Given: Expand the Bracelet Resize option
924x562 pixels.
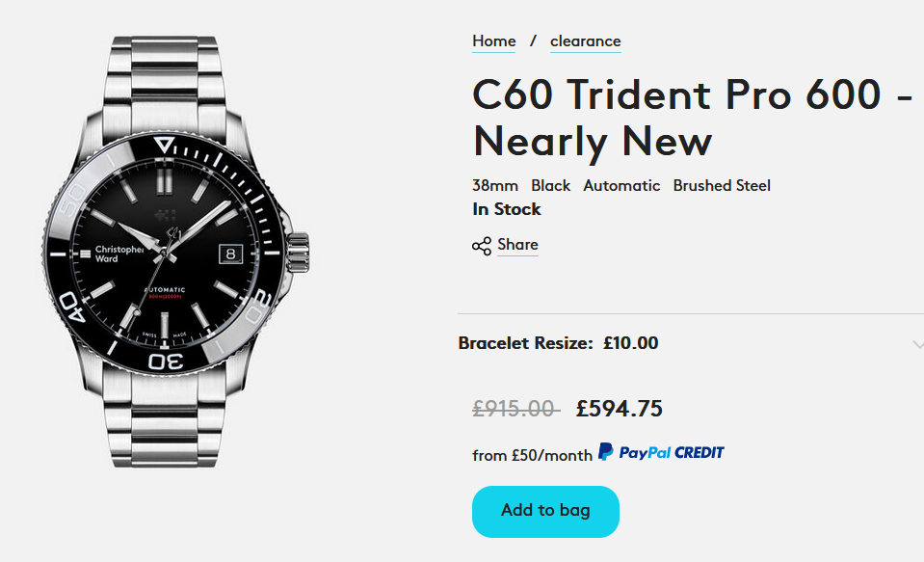Looking at the screenshot, I should tap(558, 343).
